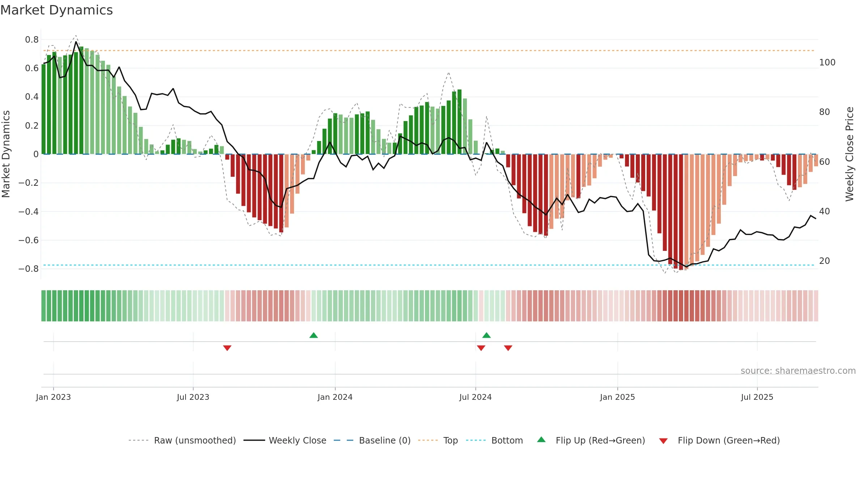Click the −0.8 left axis tick label
The width and height of the screenshot is (868, 488).
pos(29,269)
